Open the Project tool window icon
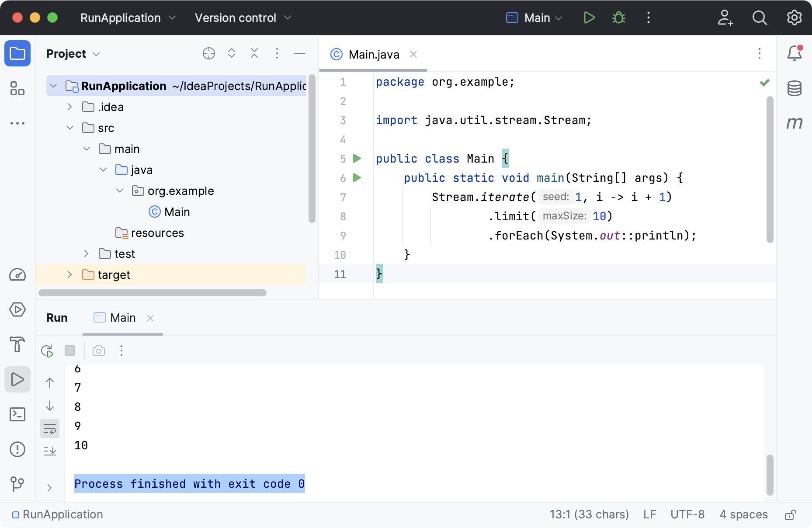 pyautogui.click(x=17, y=53)
